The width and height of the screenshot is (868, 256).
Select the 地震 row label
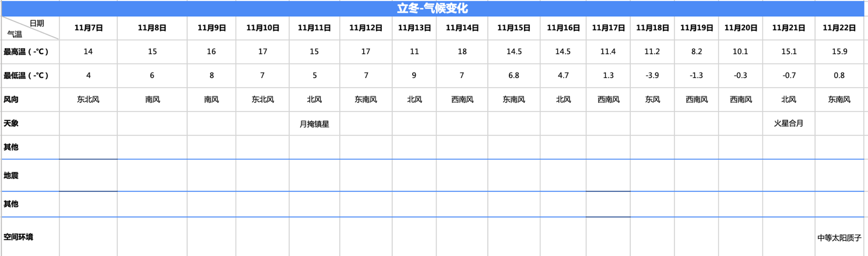[30, 175]
